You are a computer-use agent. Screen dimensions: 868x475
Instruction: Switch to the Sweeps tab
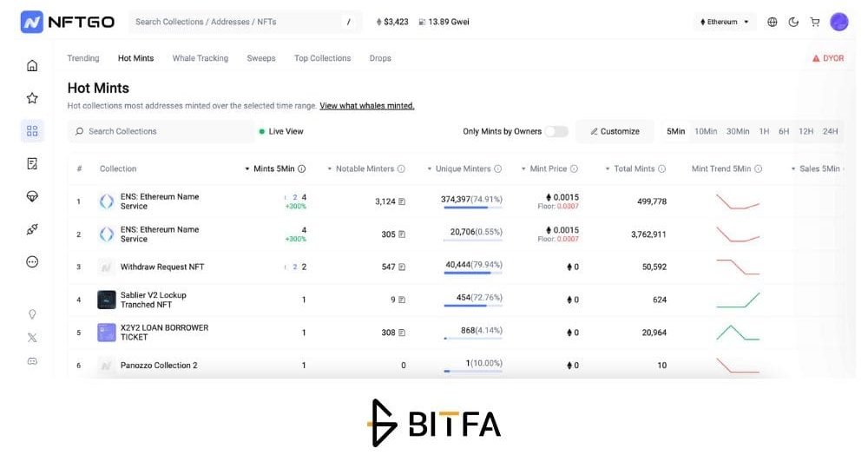[261, 58]
